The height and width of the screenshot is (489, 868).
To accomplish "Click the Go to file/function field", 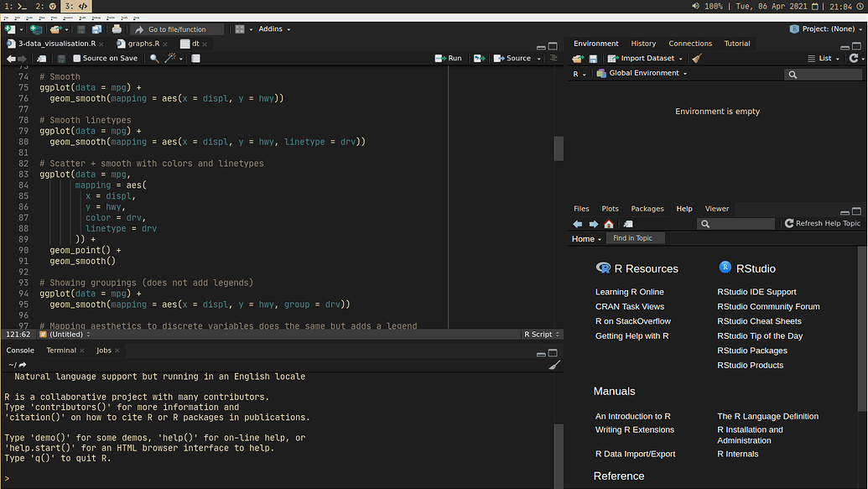I will tap(177, 29).
